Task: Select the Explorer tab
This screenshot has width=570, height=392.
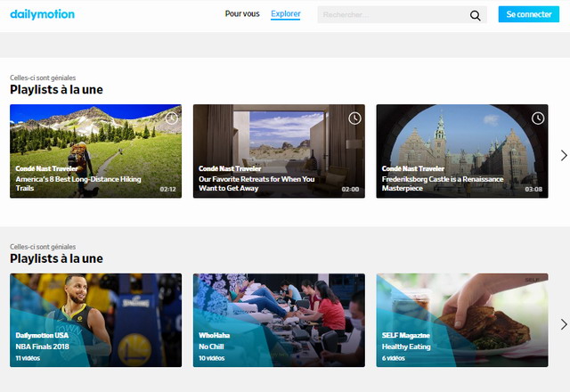Action: coord(285,14)
